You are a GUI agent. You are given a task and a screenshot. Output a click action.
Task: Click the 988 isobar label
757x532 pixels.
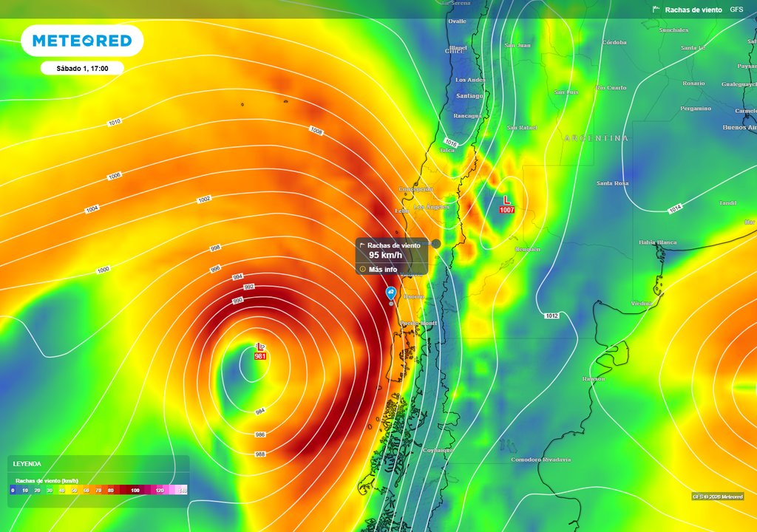tap(260, 454)
